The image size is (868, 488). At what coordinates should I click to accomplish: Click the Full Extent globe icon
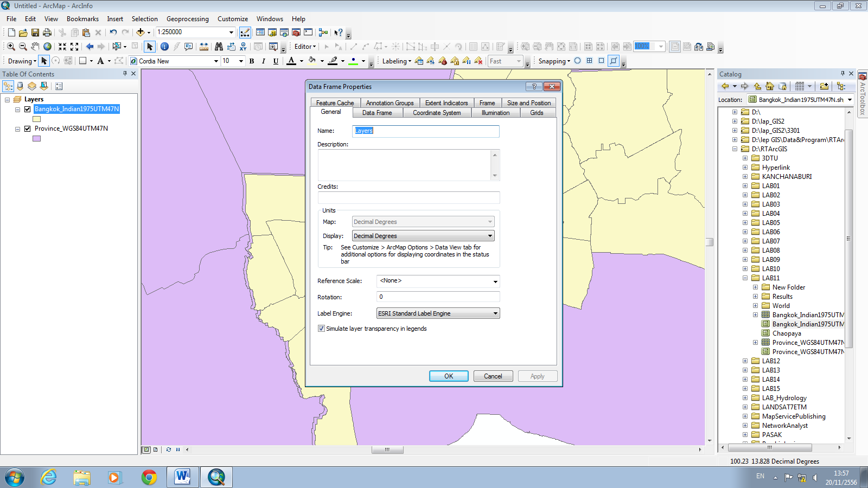click(x=47, y=47)
